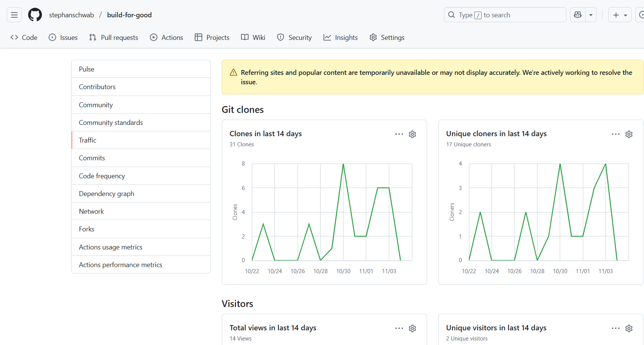Image resolution: width=644 pixels, height=345 pixels.
Task: Expand the Copilot dropdown arrow
Action: click(591, 15)
